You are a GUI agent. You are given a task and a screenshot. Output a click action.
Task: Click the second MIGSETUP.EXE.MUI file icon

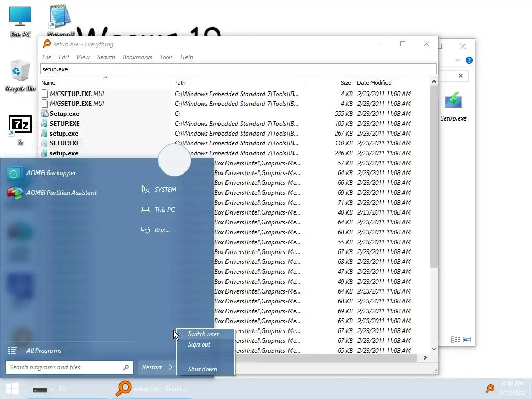point(44,103)
